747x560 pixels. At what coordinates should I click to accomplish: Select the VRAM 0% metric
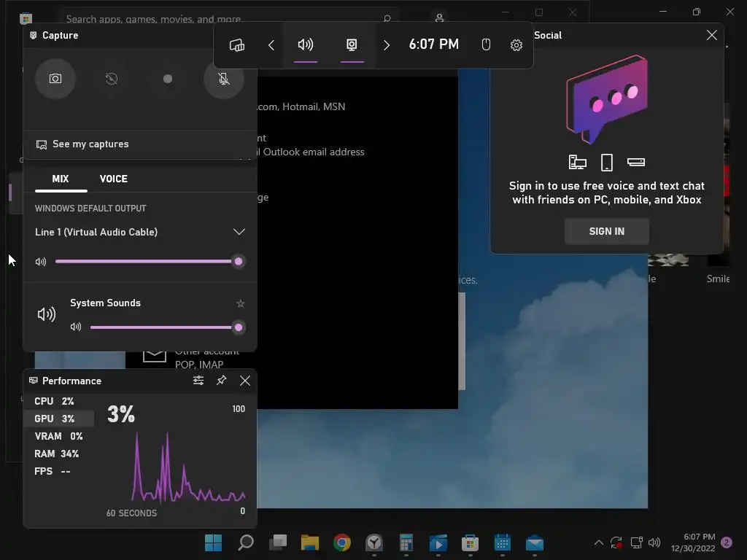(58, 436)
